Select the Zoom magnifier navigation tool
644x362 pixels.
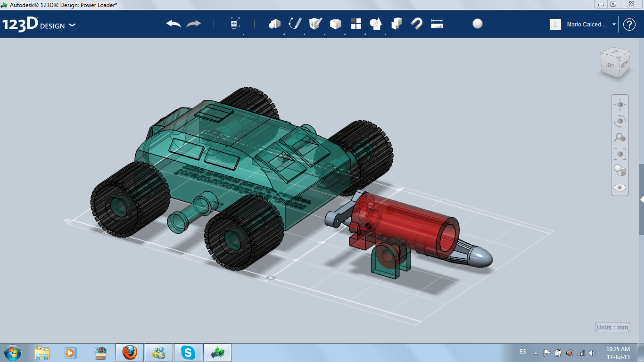click(620, 137)
